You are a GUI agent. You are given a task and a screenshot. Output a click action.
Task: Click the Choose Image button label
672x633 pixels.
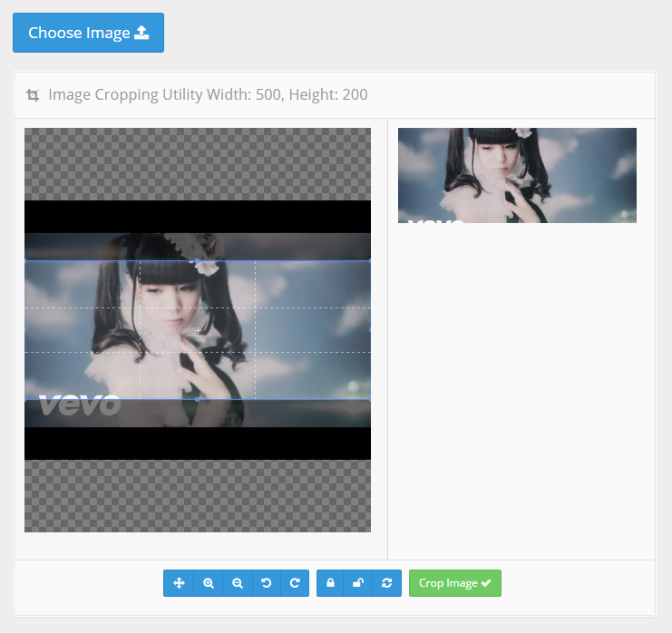coord(79,33)
